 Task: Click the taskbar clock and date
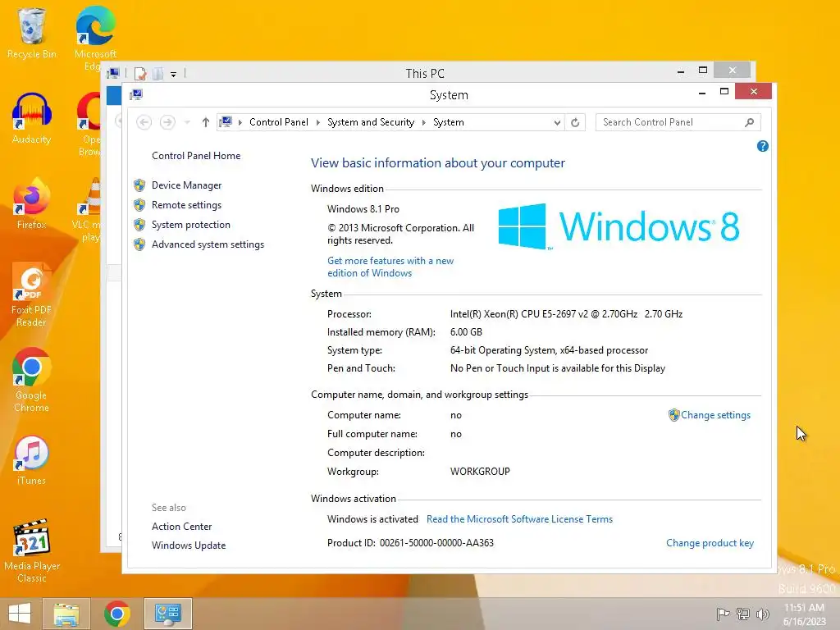point(804,614)
